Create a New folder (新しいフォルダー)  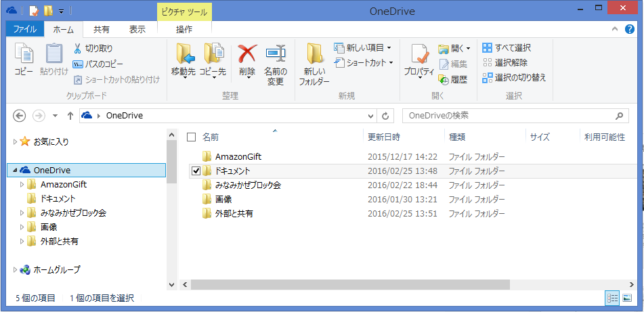[x=314, y=64]
